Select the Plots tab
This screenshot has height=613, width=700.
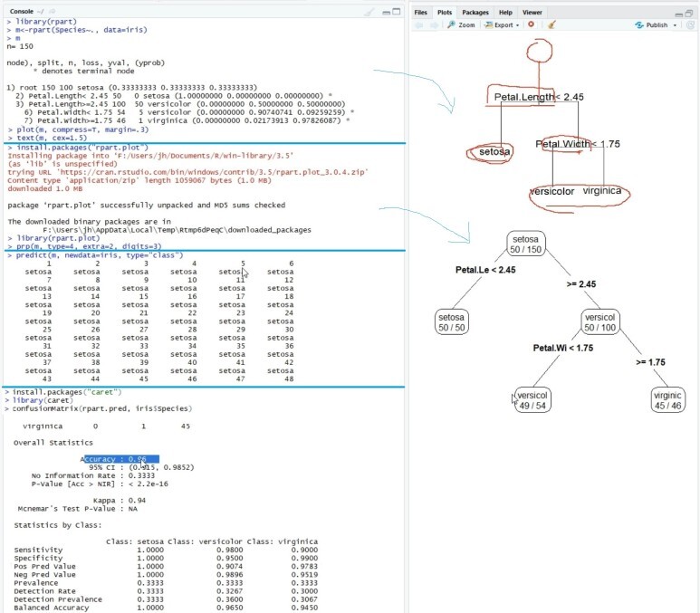(x=445, y=13)
